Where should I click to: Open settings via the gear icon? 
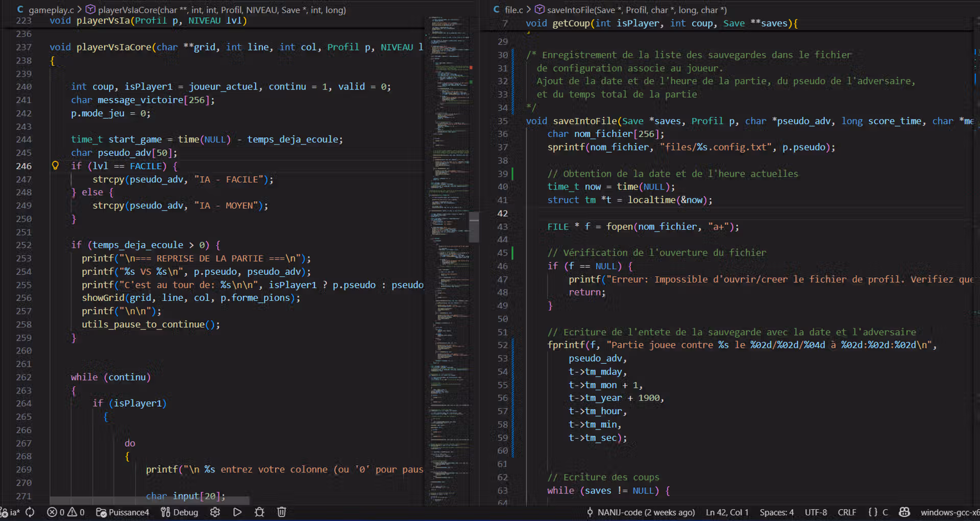point(215,512)
